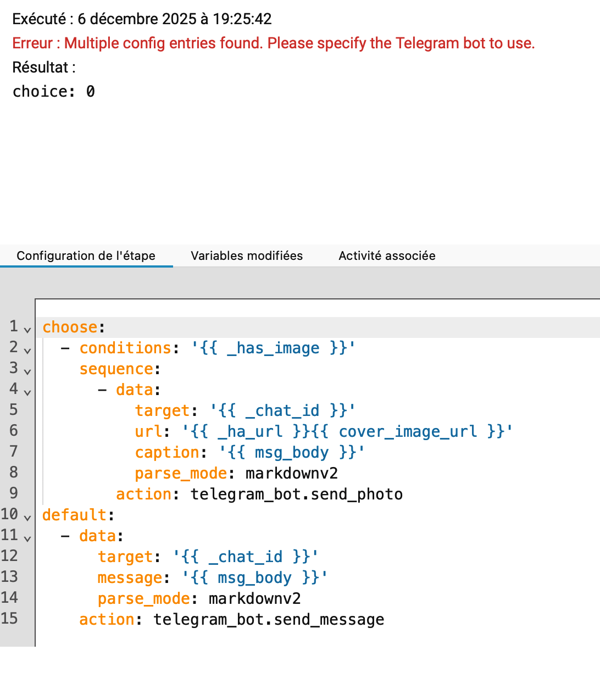Screen dimensions: 600x700
Task: Click the 'message' key on line 13
Action: click(x=130, y=577)
